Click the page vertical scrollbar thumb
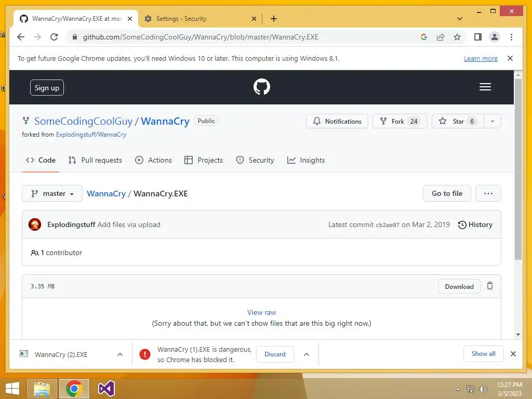Image resolution: width=532 pixels, height=399 pixels. point(518,170)
